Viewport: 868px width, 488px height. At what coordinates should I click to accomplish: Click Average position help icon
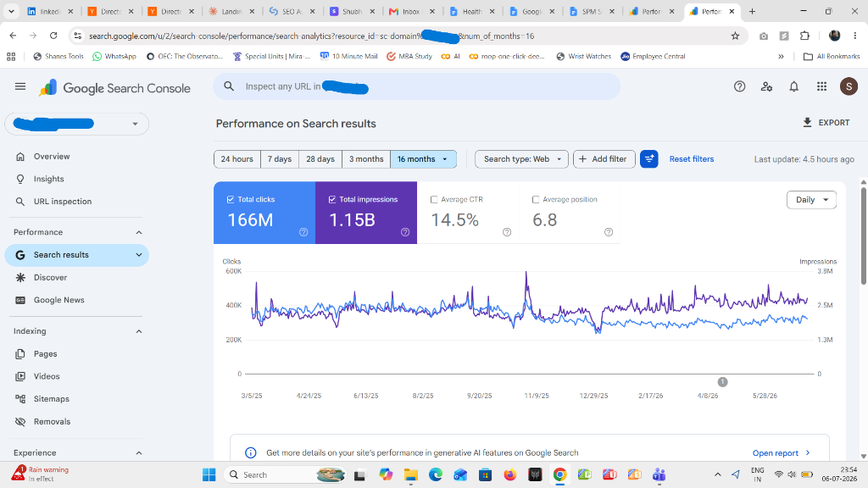click(x=609, y=232)
